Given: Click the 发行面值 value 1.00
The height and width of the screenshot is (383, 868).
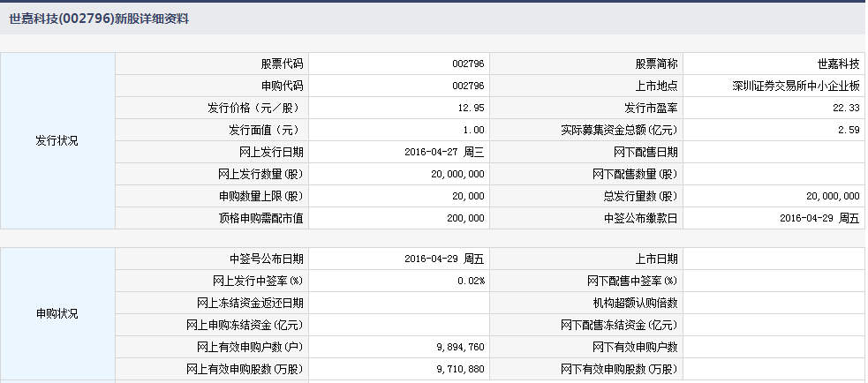Looking at the screenshot, I should tap(474, 130).
